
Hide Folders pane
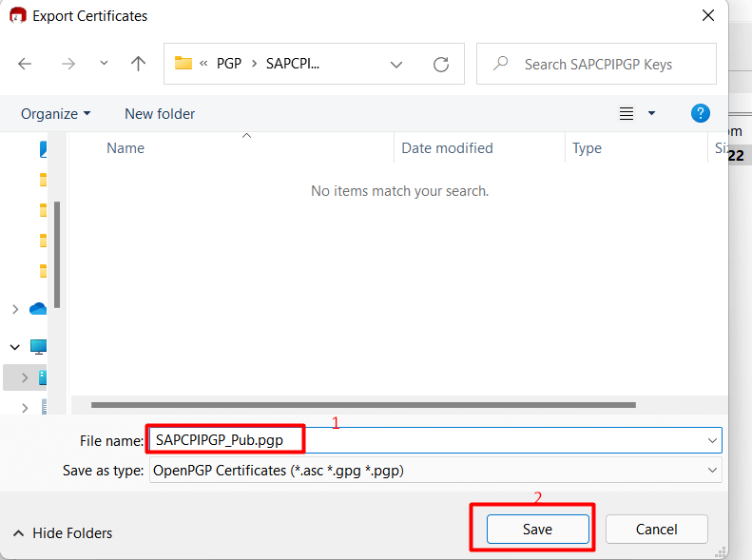pos(63,533)
